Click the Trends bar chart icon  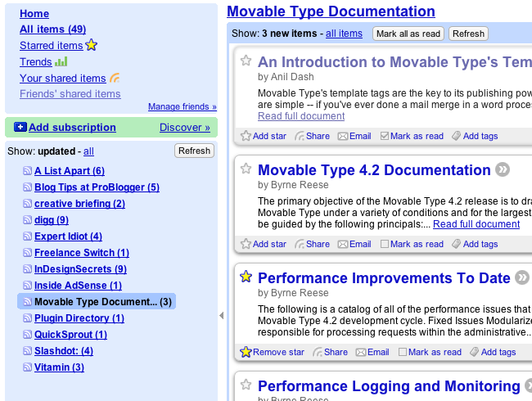pyautogui.click(x=61, y=61)
